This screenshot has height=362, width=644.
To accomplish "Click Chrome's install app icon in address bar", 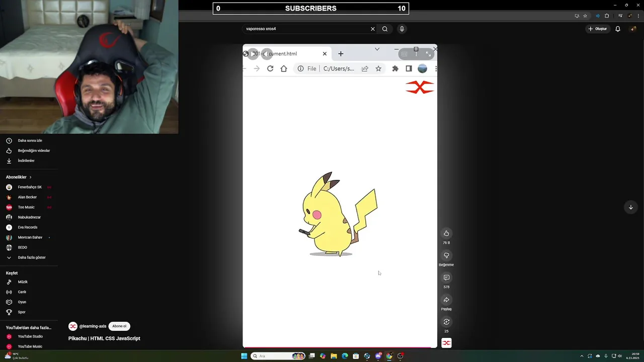I will point(577,16).
